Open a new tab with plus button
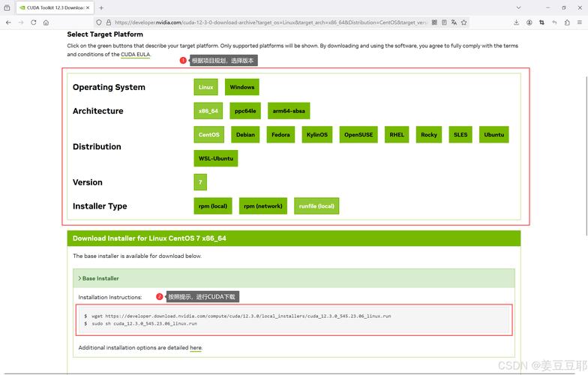The image size is (588, 375). tap(101, 7)
